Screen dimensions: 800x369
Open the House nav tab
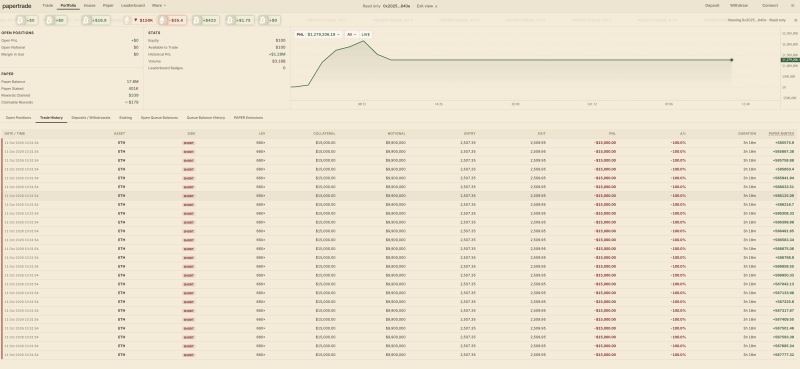[x=89, y=6]
